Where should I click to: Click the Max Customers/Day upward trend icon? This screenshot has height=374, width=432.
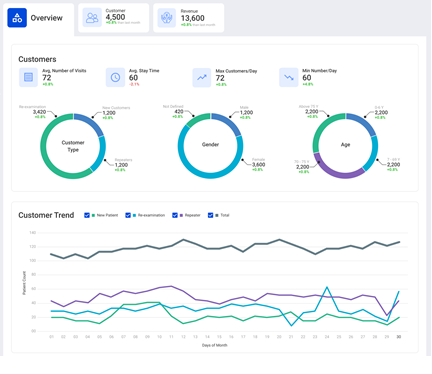click(x=202, y=77)
